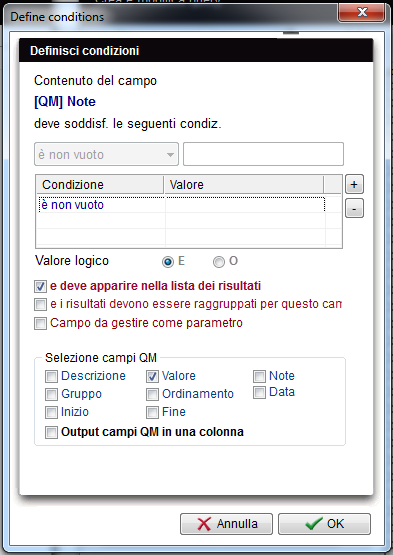
Task: Check the Data QM field
Action: point(259,393)
